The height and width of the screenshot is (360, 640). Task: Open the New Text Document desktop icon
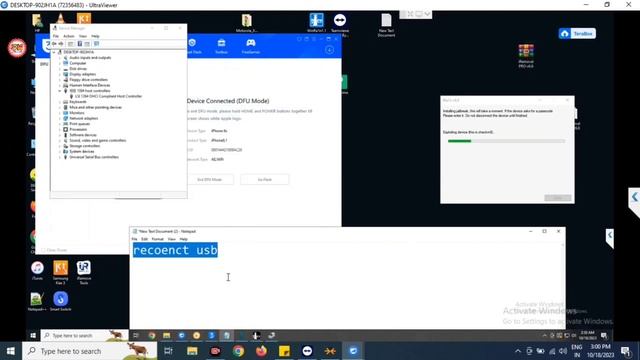(x=386, y=25)
